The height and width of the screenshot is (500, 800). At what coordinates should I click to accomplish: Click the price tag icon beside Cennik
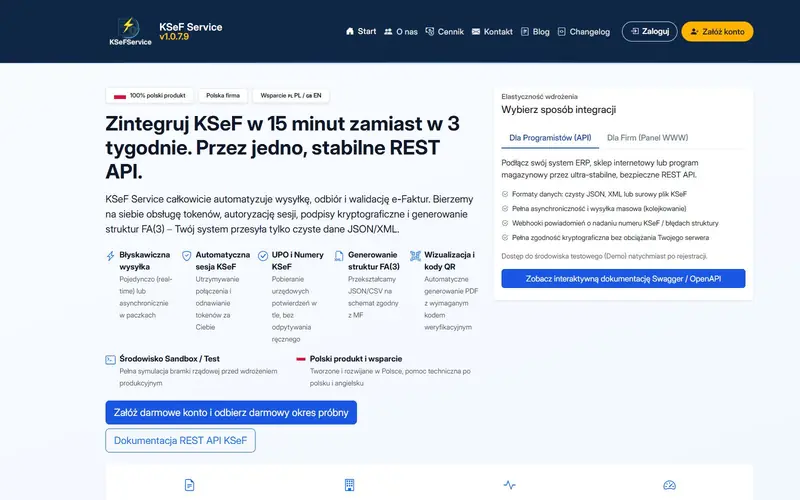[x=430, y=32]
